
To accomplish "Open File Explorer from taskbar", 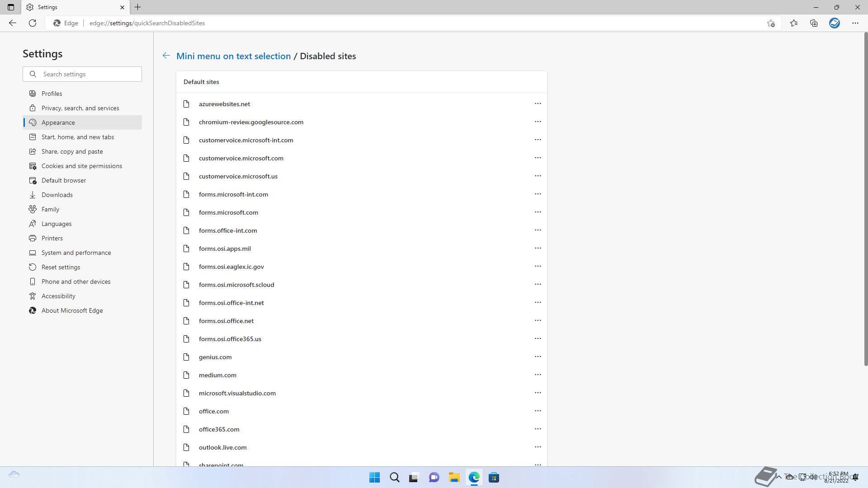I will tap(454, 478).
